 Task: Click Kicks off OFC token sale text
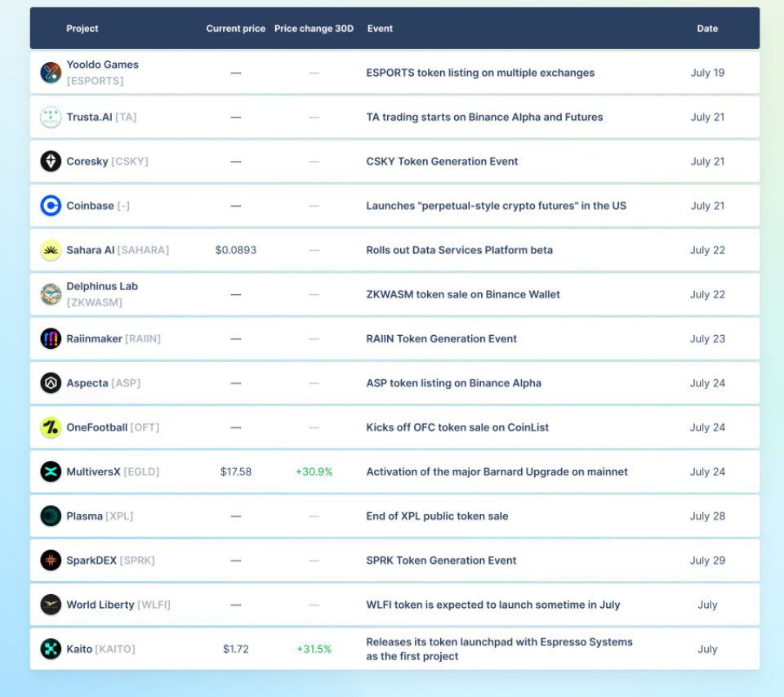pyautogui.click(x=457, y=427)
